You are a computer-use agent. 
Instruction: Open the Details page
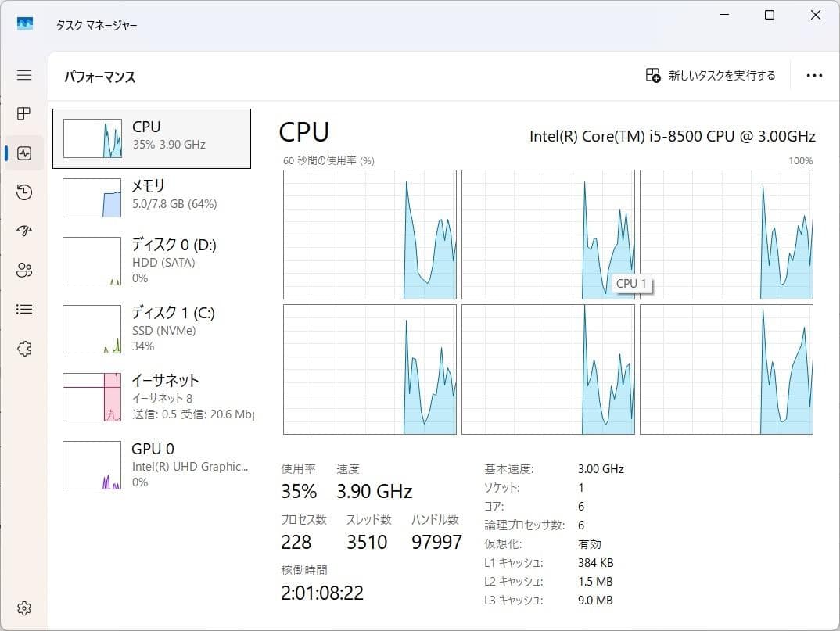(x=23, y=309)
